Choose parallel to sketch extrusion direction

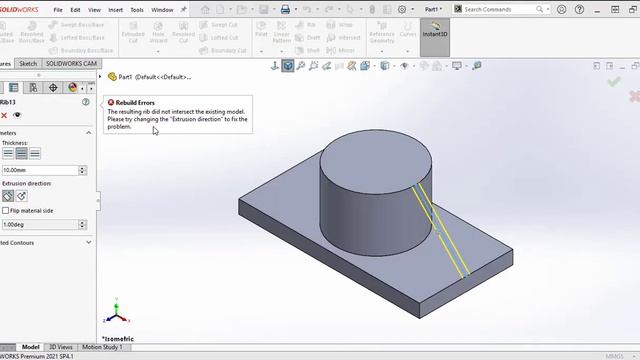click(x=8, y=196)
